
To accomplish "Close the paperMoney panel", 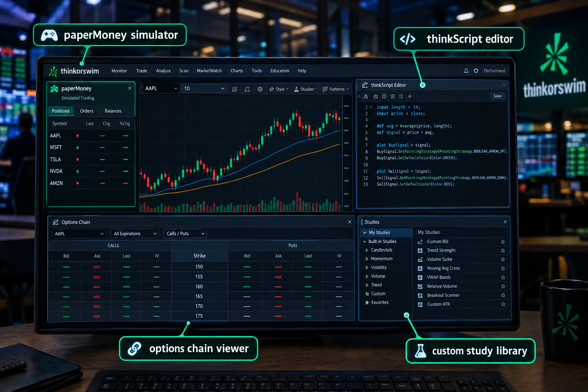I will [x=130, y=88].
